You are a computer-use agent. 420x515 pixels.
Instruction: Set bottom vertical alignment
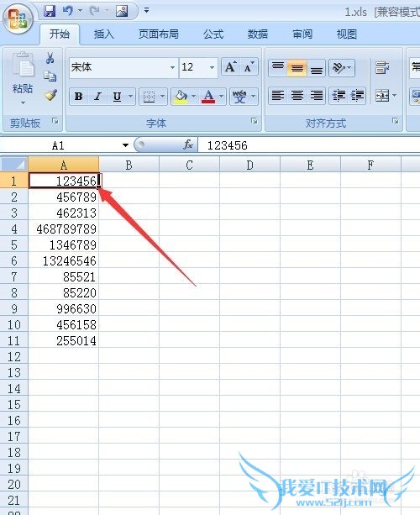(x=316, y=68)
